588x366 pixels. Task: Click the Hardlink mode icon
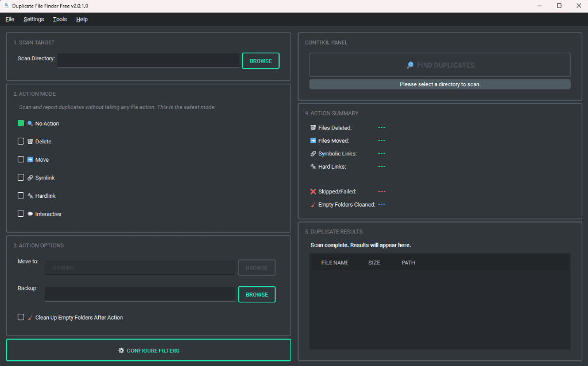tap(30, 196)
